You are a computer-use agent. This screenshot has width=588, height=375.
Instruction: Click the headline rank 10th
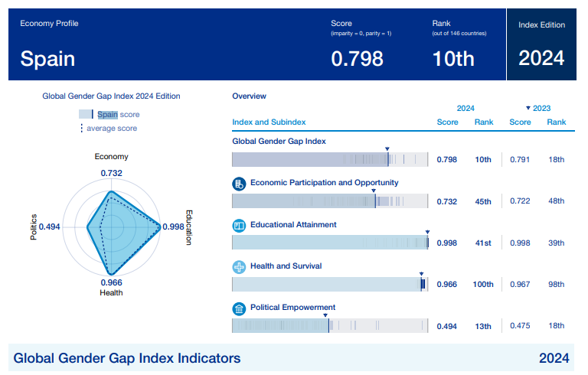(x=453, y=59)
